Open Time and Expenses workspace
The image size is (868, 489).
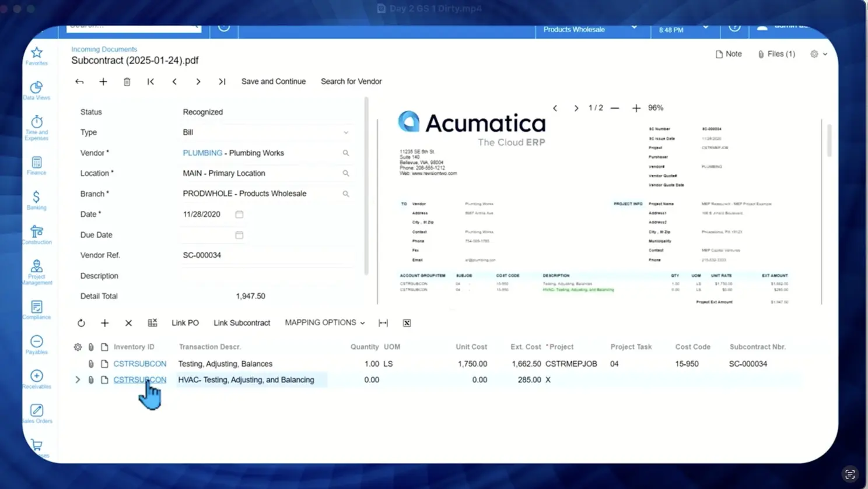click(x=36, y=128)
